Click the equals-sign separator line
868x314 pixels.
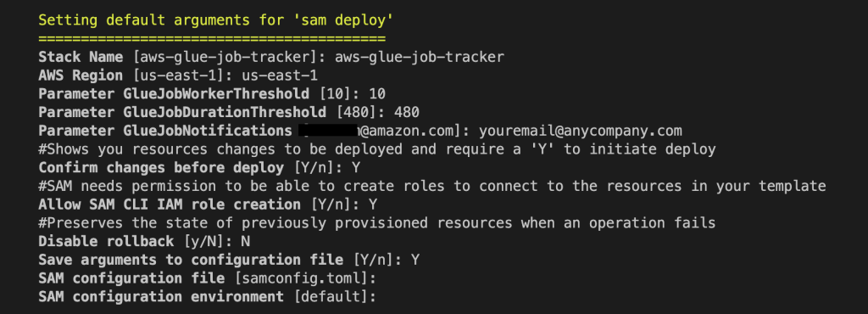pos(211,39)
